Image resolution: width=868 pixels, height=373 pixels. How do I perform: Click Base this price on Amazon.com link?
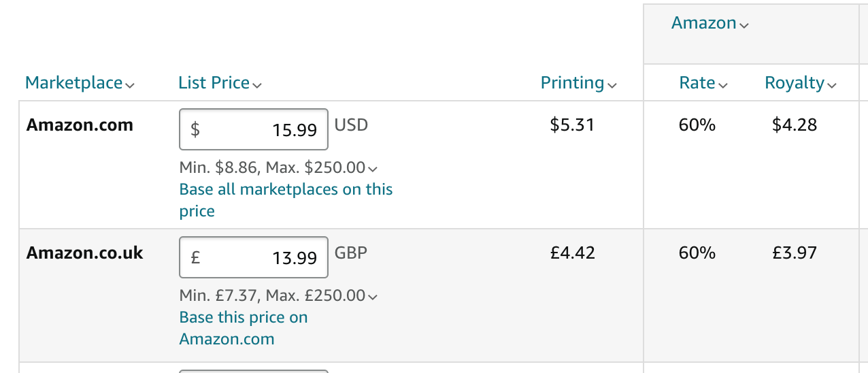click(244, 328)
